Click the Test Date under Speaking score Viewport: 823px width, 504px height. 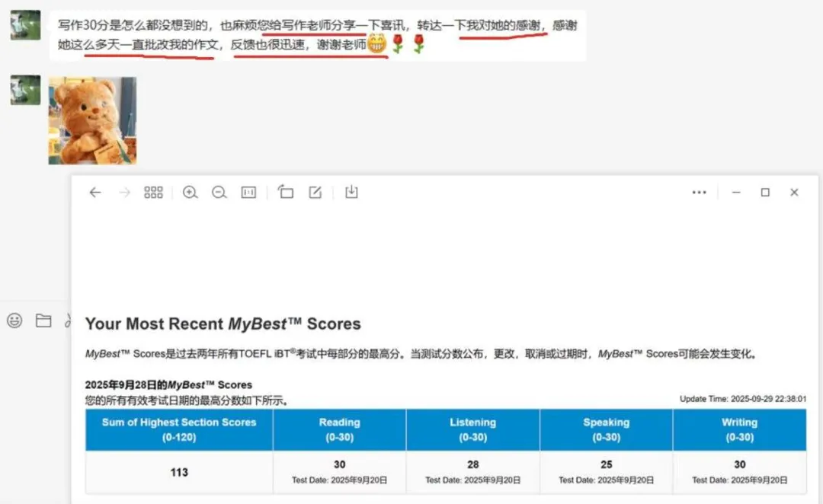(x=607, y=480)
